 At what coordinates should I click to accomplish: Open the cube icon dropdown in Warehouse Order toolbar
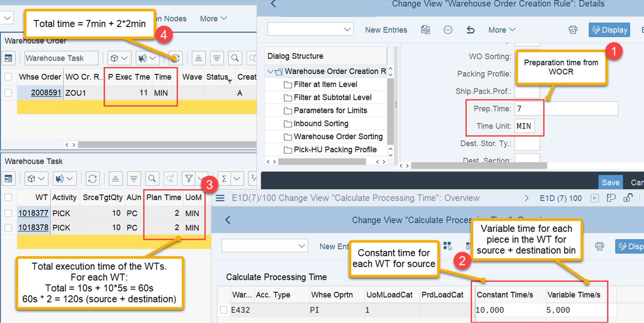pyautogui.click(x=119, y=58)
